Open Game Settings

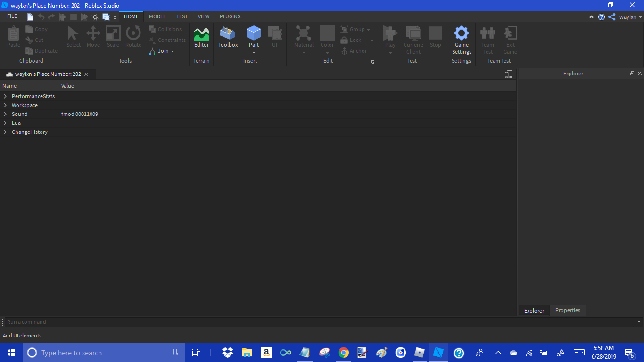tap(462, 40)
